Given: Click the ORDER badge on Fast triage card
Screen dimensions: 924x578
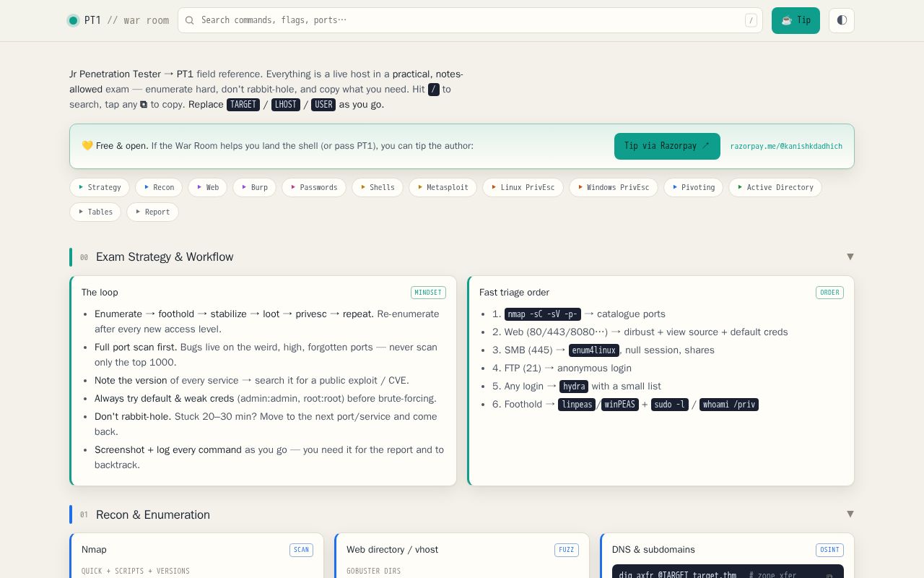Looking at the screenshot, I should click(829, 293).
